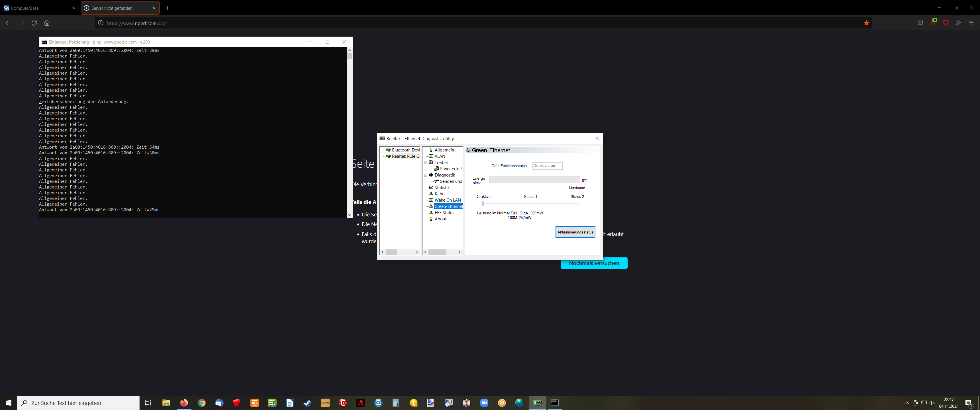Open the Allgemein section in Realtek utility

coord(444,150)
